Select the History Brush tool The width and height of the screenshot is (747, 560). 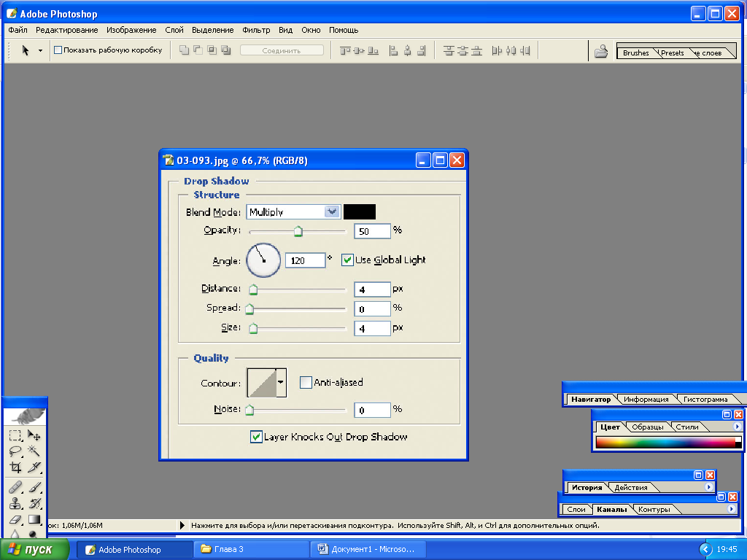click(34, 503)
